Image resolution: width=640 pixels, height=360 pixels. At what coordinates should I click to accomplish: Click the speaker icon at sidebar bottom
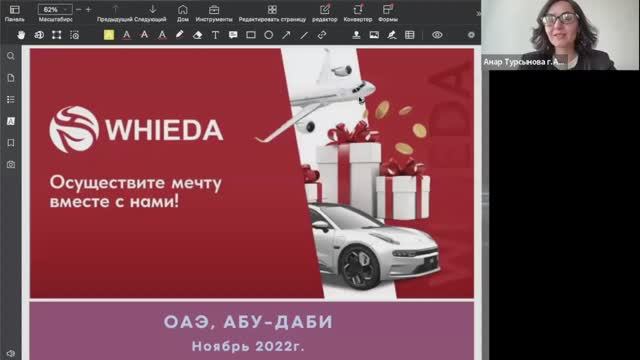click(11, 353)
